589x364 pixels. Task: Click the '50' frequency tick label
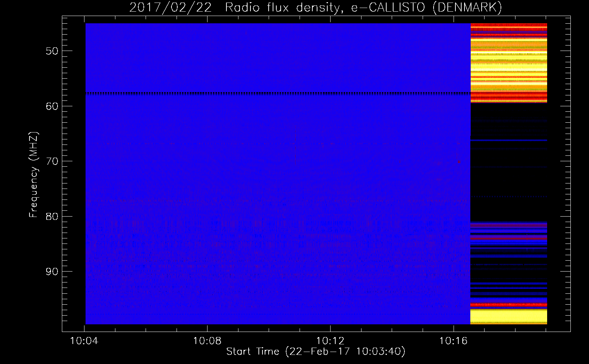tap(52, 51)
